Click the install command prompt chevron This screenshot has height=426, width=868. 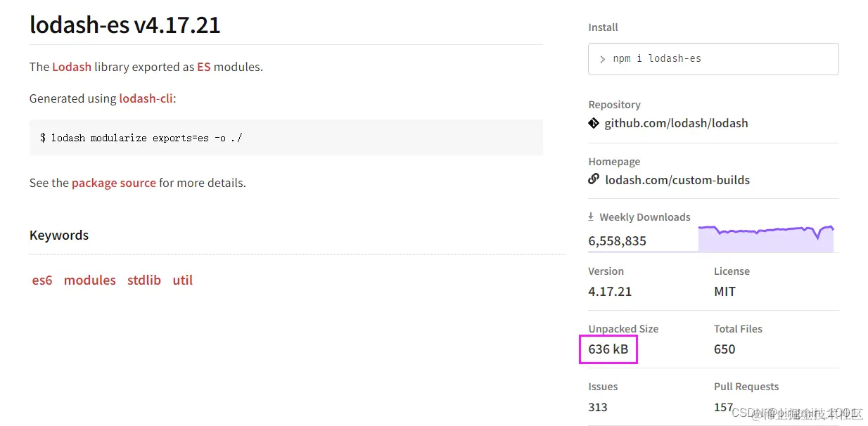[603, 59]
